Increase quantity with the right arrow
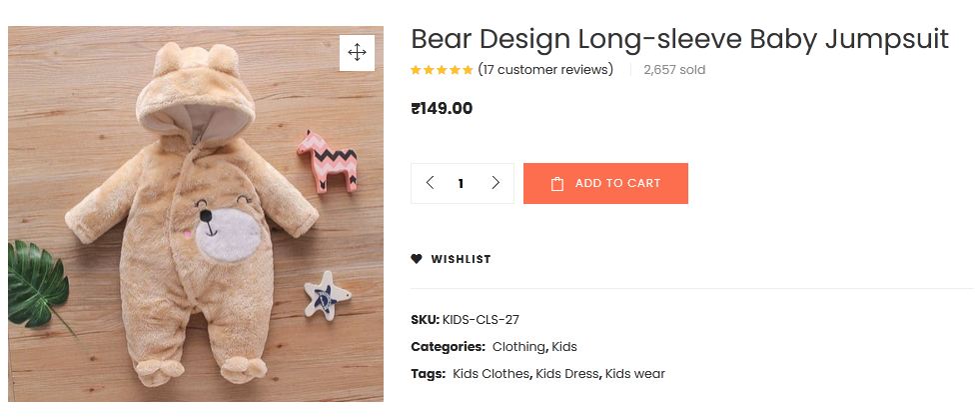 (495, 183)
